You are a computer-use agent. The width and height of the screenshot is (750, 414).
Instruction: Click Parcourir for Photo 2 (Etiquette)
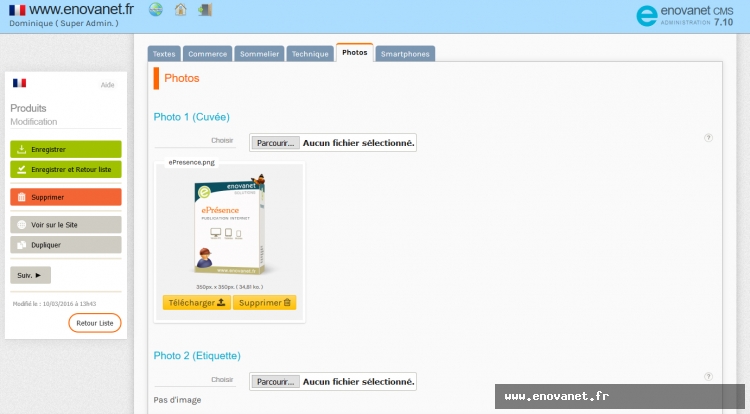(x=276, y=381)
